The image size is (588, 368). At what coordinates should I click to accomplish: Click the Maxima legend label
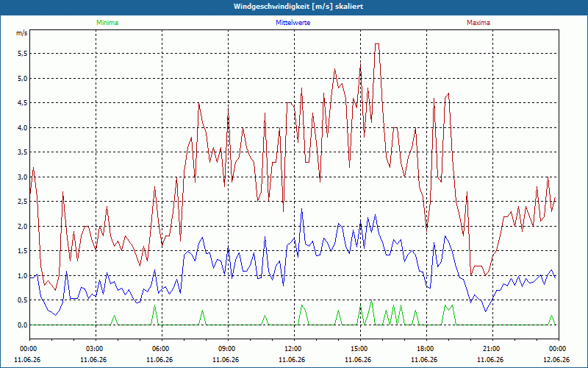point(478,23)
